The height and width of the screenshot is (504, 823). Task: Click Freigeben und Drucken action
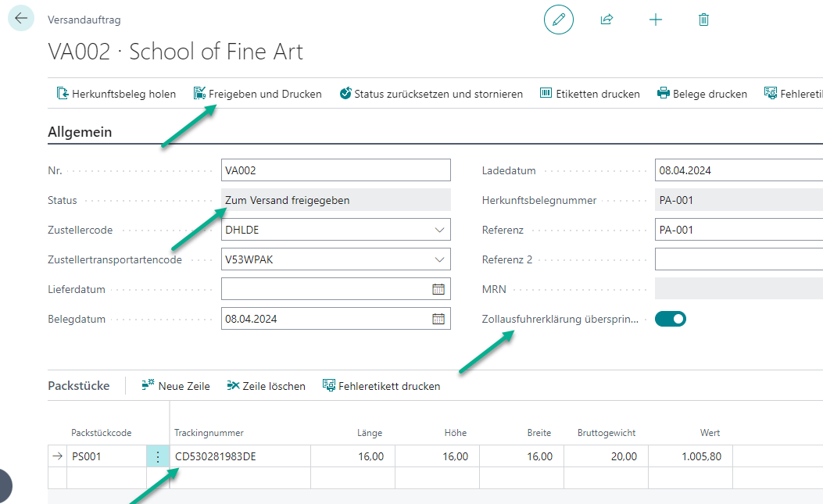click(257, 94)
